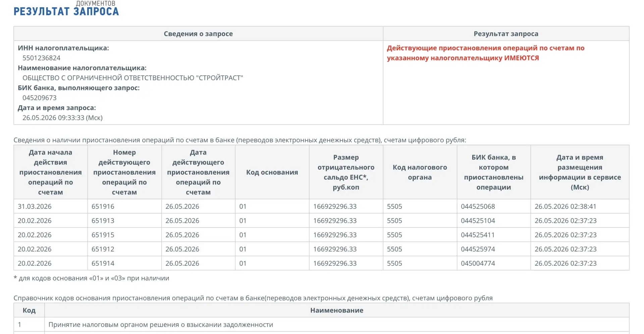Select the company name containing "СТРОЙТРАСТ"
Image resolution: width=644 pixels, height=334 pixels.
coord(133,78)
